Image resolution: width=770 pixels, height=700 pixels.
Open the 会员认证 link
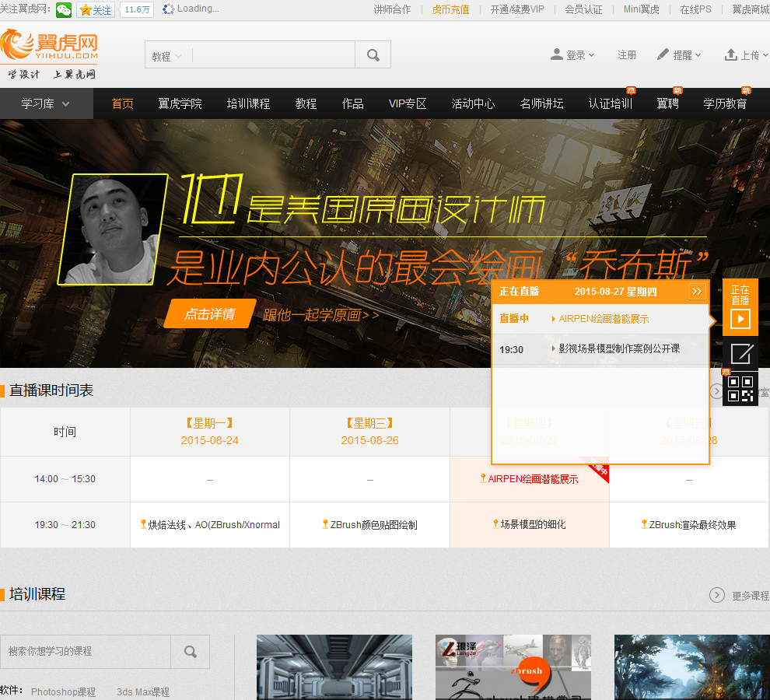583,9
